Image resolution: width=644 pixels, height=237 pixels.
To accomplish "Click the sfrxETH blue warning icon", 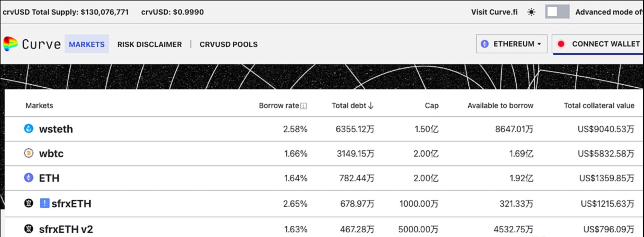I will (x=44, y=203).
